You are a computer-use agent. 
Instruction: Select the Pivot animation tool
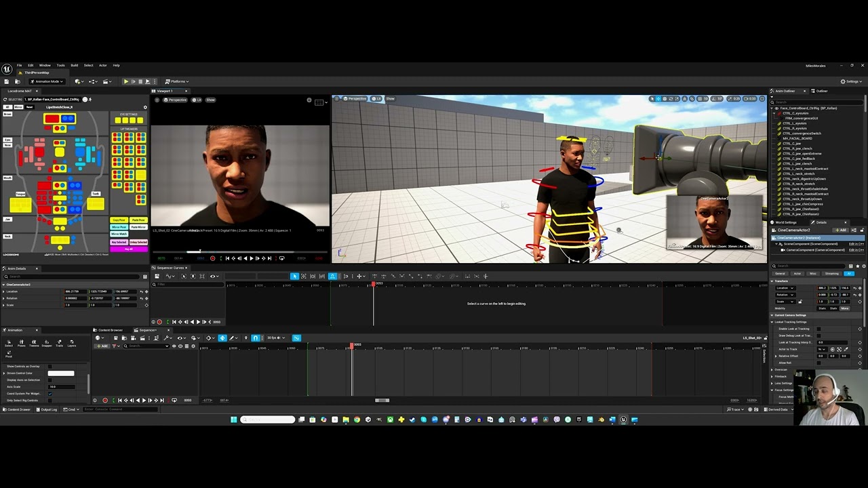[9, 354]
